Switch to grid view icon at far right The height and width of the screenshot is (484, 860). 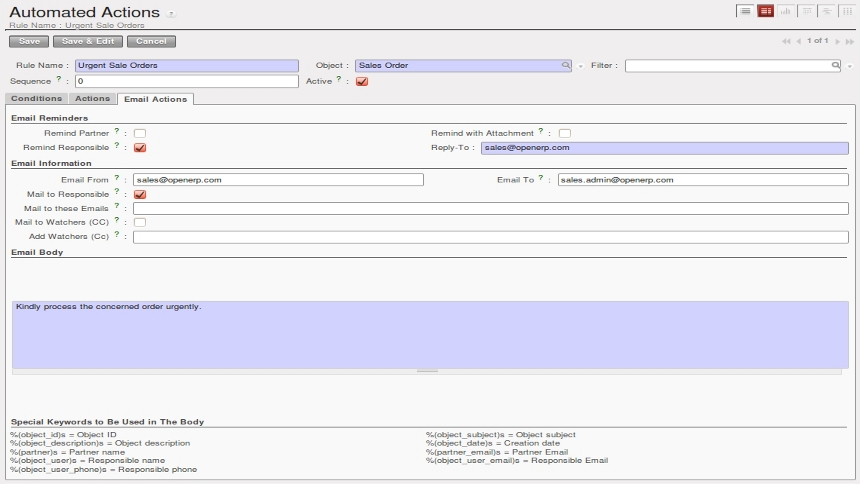tap(847, 11)
